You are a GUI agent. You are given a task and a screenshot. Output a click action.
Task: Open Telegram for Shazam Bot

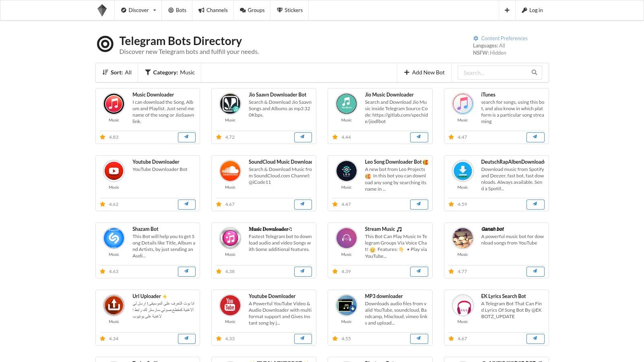(x=187, y=271)
